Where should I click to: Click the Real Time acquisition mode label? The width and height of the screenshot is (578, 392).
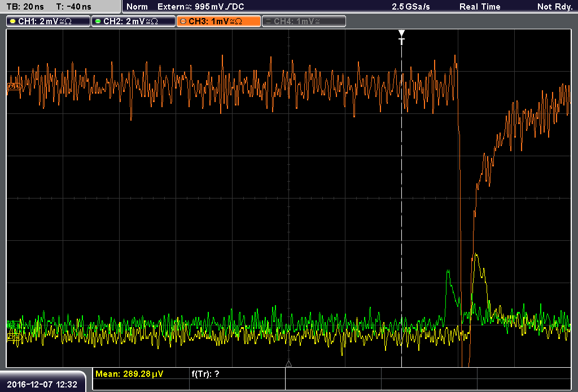click(x=480, y=7)
